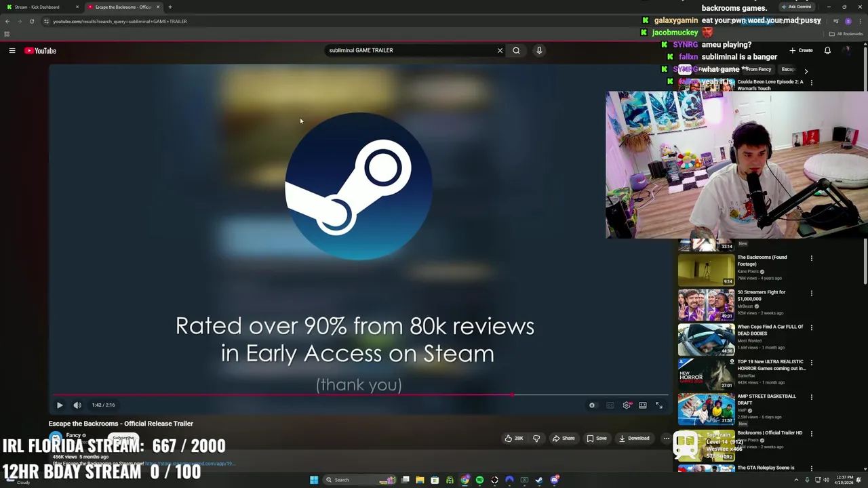The height and width of the screenshot is (488, 868).
Task: Enter fullscreen on the video player
Action: pyautogui.click(x=659, y=405)
